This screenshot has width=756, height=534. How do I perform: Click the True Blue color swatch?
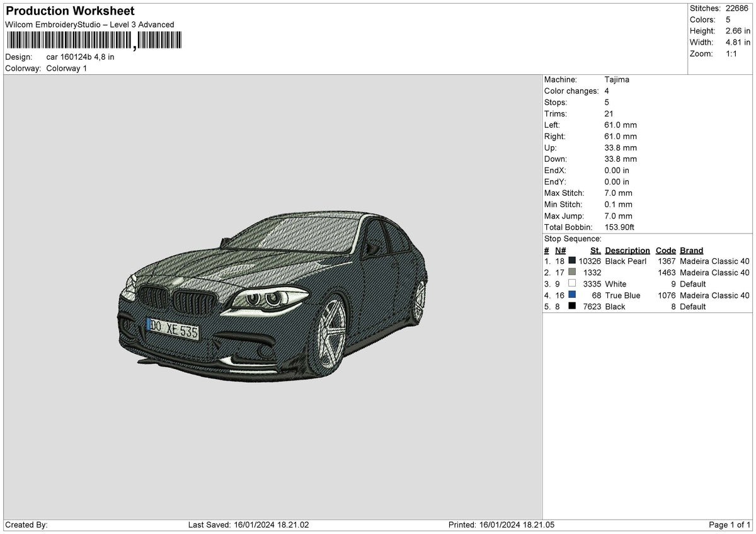click(x=572, y=295)
